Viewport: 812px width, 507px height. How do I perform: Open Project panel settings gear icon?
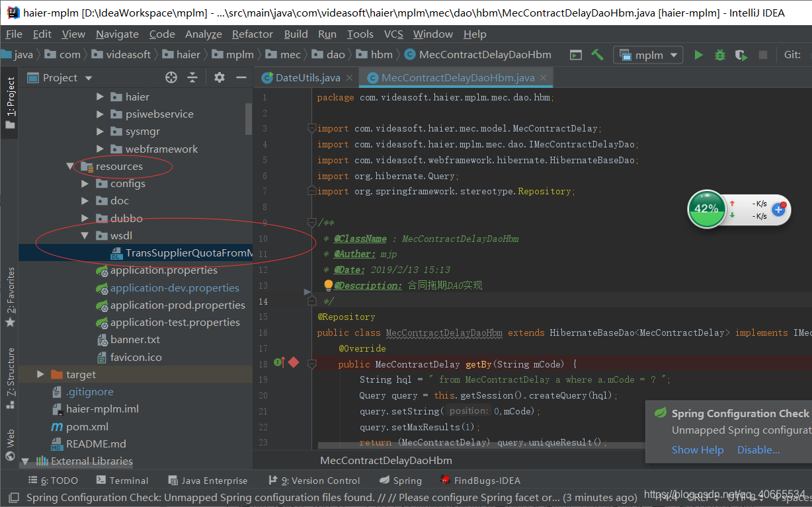point(218,77)
